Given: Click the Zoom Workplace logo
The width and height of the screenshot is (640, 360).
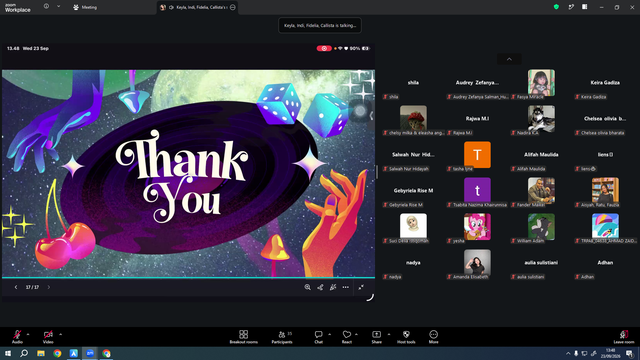Looking at the screenshot, I should pos(18,7).
